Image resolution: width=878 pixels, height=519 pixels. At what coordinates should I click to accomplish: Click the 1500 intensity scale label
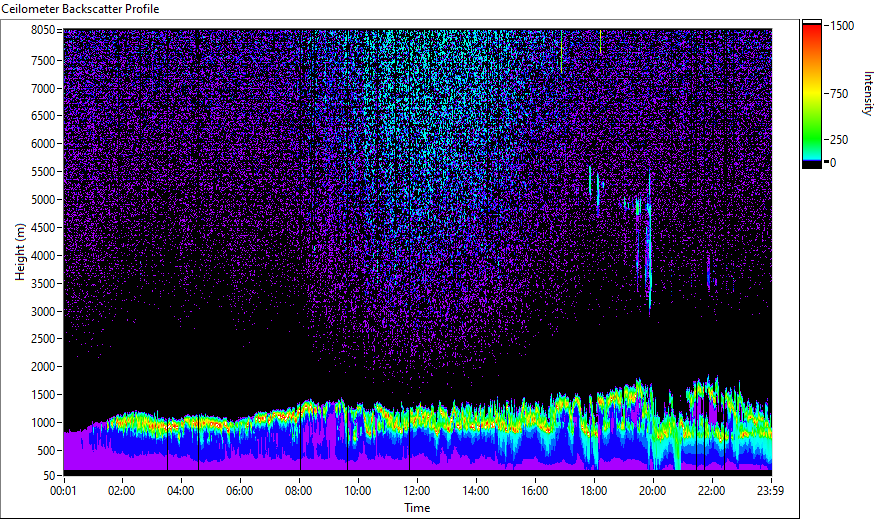tap(842, 26)
